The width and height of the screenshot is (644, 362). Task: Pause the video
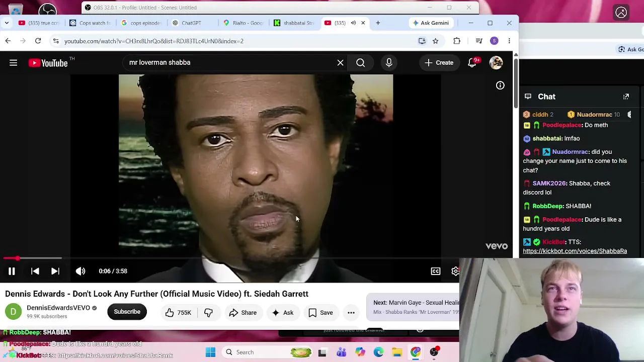pyautogui.click(x=12, y=271)
